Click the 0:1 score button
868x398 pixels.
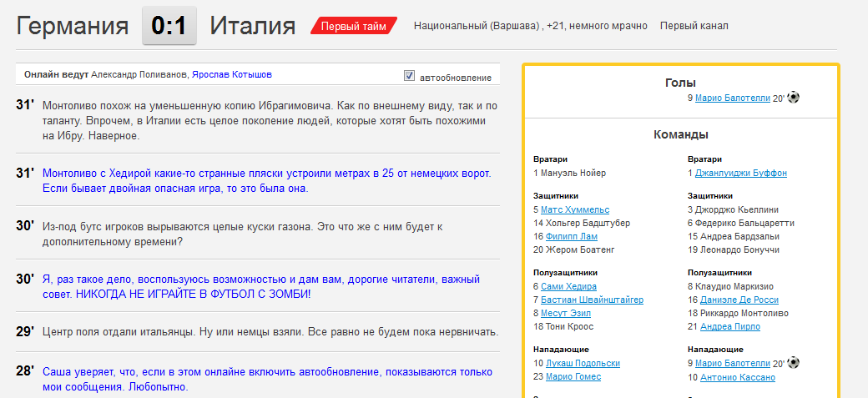(x=169, y=26)
